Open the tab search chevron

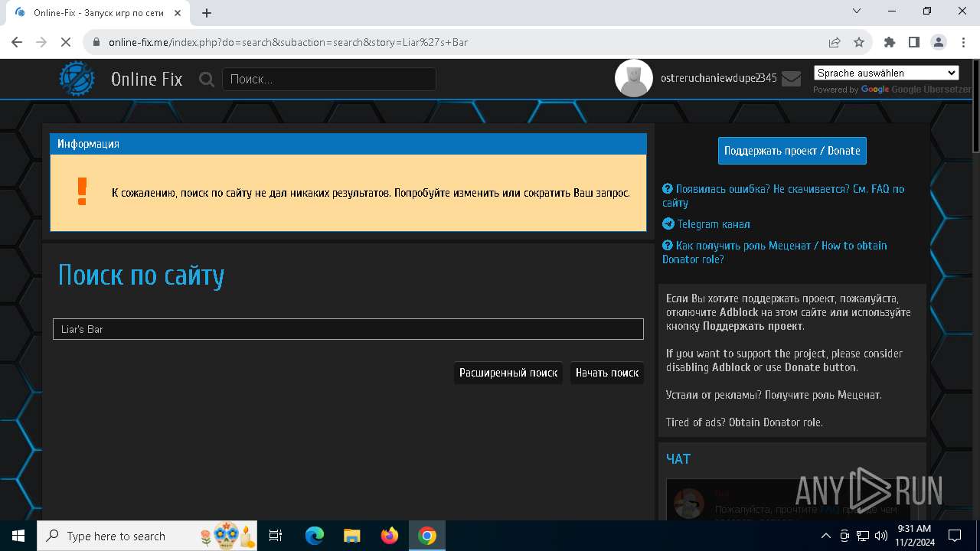pos(857,11)
